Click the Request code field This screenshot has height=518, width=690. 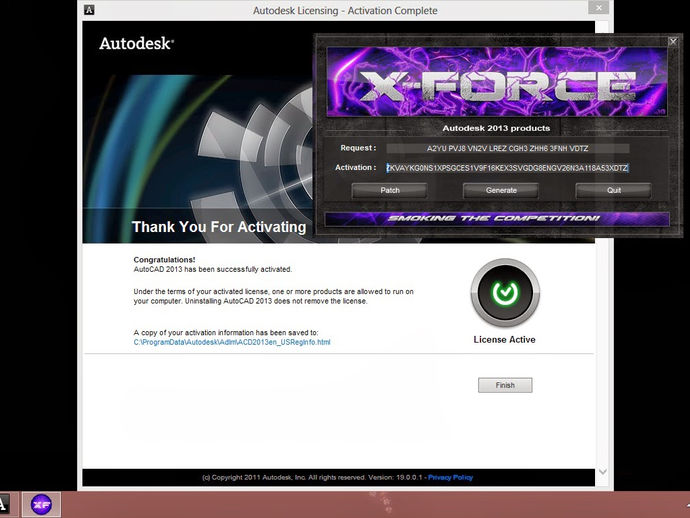pos(507,148)
